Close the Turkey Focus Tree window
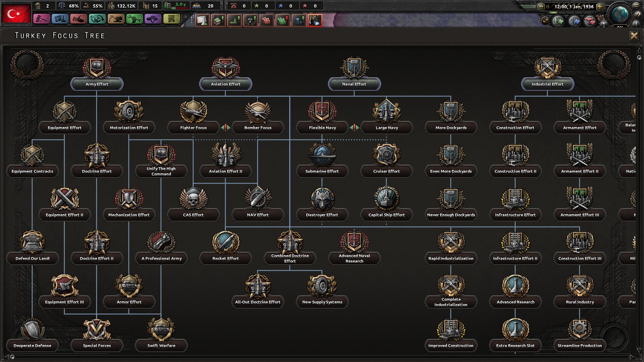The image size is (644, 362). pyautogui.click(x=634, y=36)
